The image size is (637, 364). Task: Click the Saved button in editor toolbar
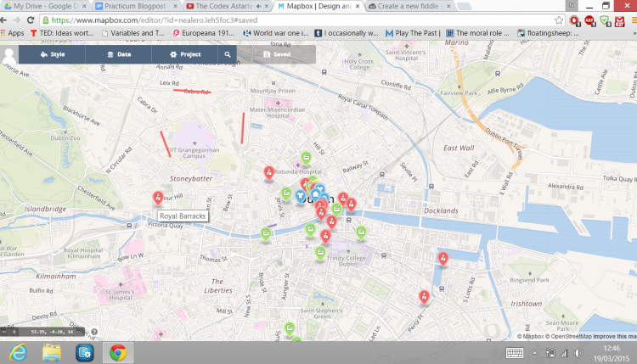pyautogui.click(x=277, y=54)
